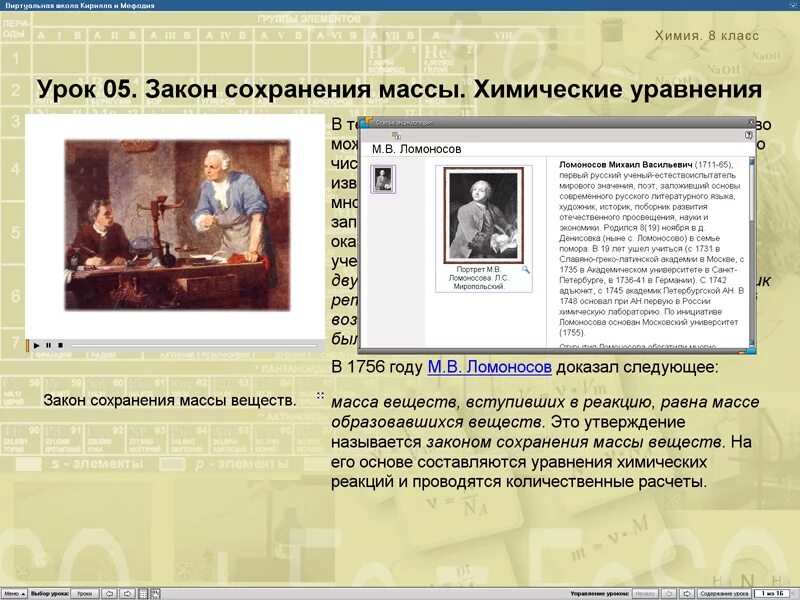The width and height of the screenshot is (800, 600).
Task: Click the lesson map icon beside grid icon
Action: (x=155, y=593)
